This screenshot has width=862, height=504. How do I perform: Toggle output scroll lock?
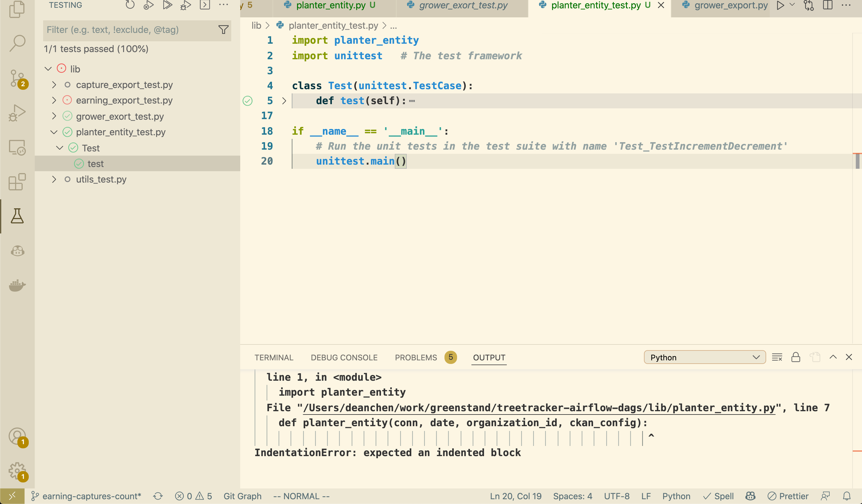[796, 357]
